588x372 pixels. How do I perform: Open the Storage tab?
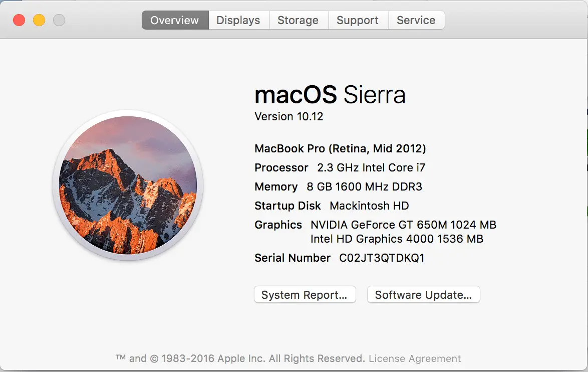(298, 21)
